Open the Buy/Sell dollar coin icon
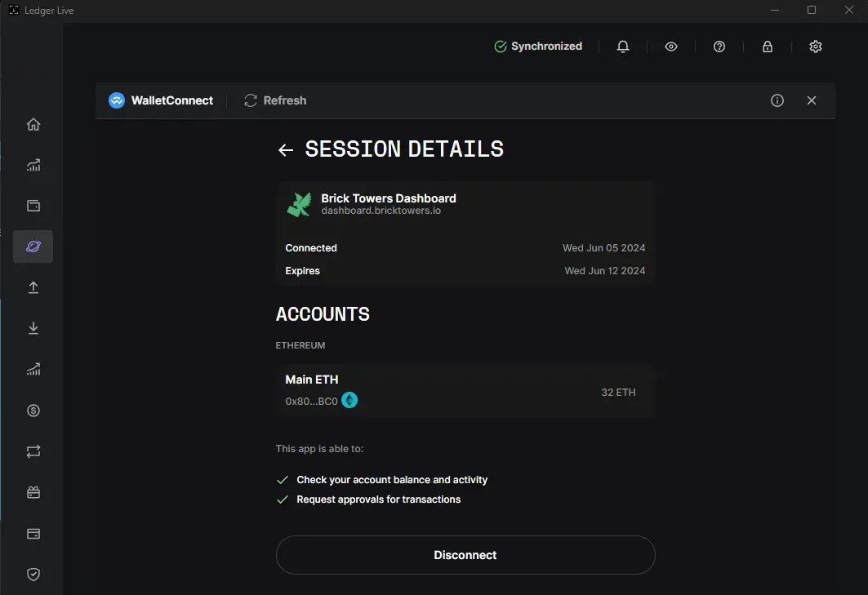 33,411
